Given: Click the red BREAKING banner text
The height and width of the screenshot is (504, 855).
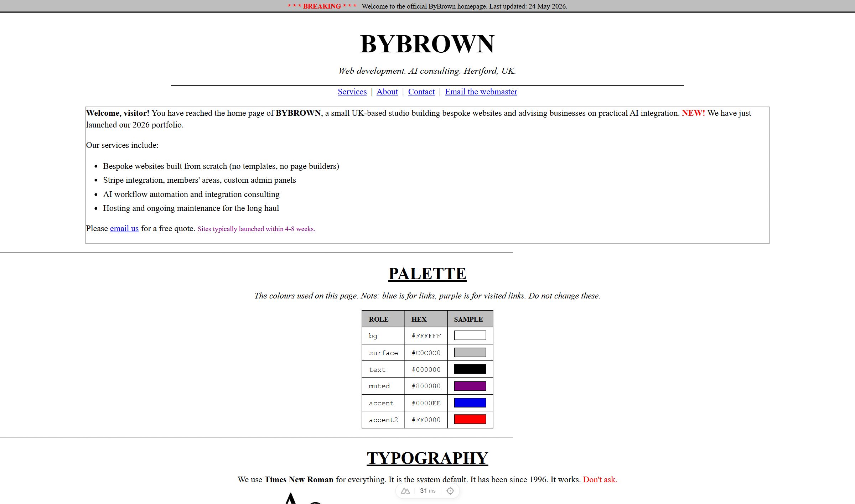Looking at the screenshot, I should tap(322, 6).
